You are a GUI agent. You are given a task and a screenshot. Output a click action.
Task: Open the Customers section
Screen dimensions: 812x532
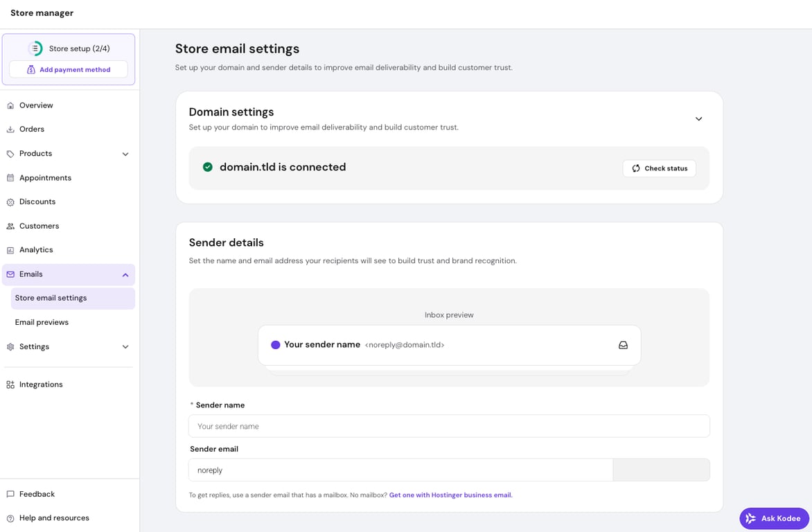pos(69,227)
